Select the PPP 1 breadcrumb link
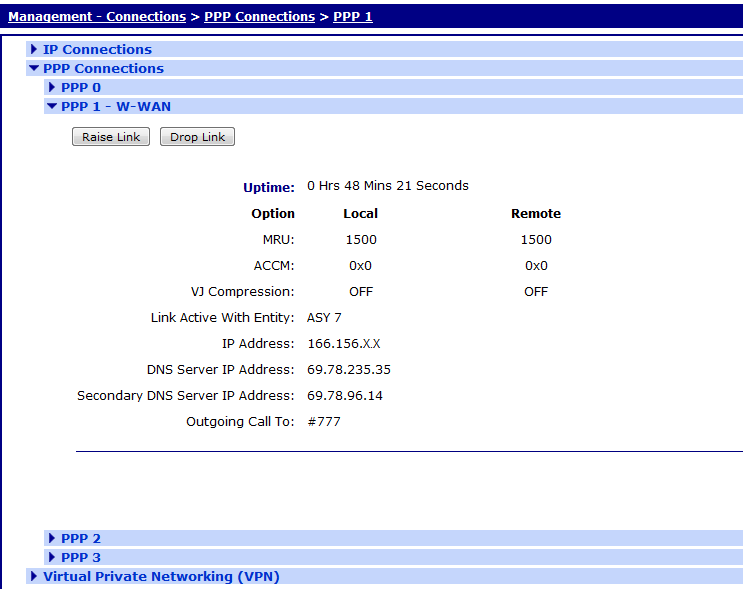Viewport: 743px width, 589px height. click(353, 16)
